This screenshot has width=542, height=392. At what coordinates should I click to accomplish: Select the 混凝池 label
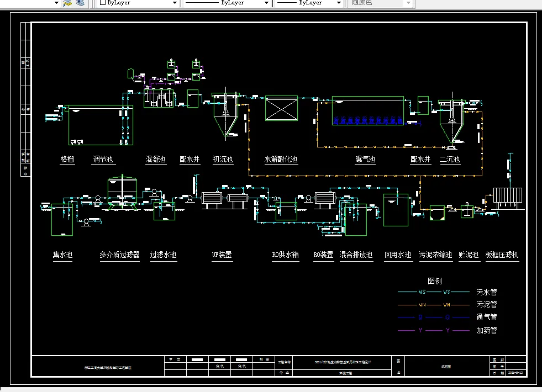[x=156, y=159]
